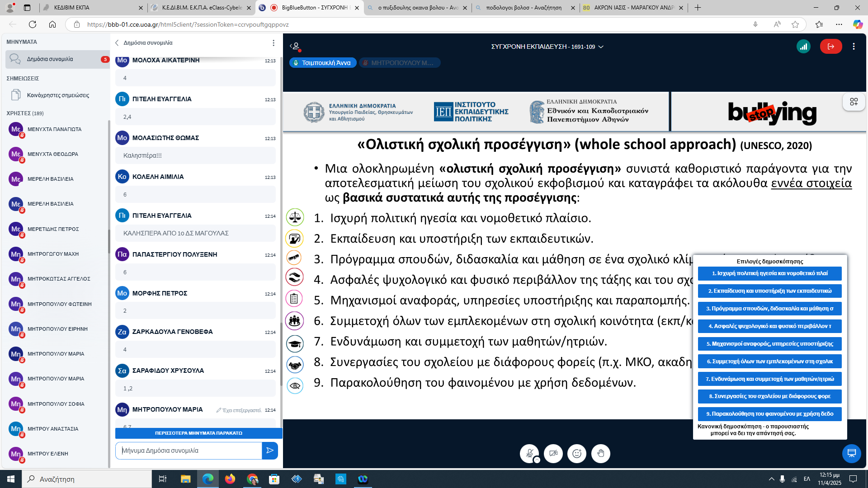Click ΖΑΡΚΑΔΟΥΛΑ ΓΕΝΟΒΕΦΑ avatar in chat
Screen dimensions: 868x488
pyautogui.click(x=122, y=332)
